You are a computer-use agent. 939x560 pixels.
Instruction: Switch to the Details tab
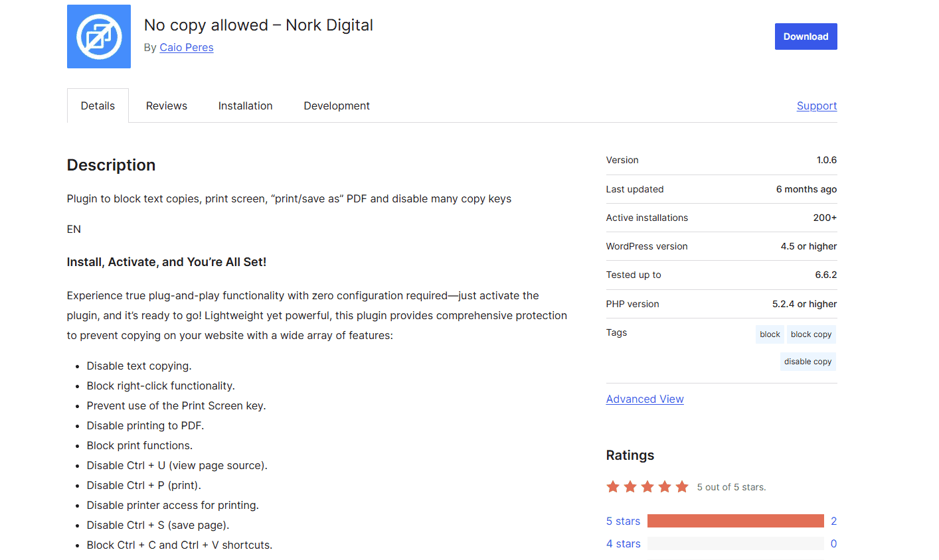(x=98, y=105)
